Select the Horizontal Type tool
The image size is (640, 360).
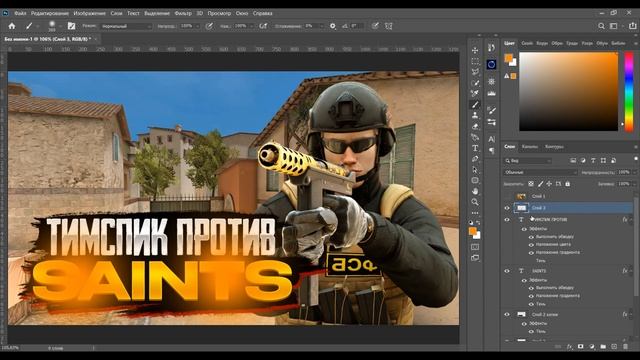point(475,148)
